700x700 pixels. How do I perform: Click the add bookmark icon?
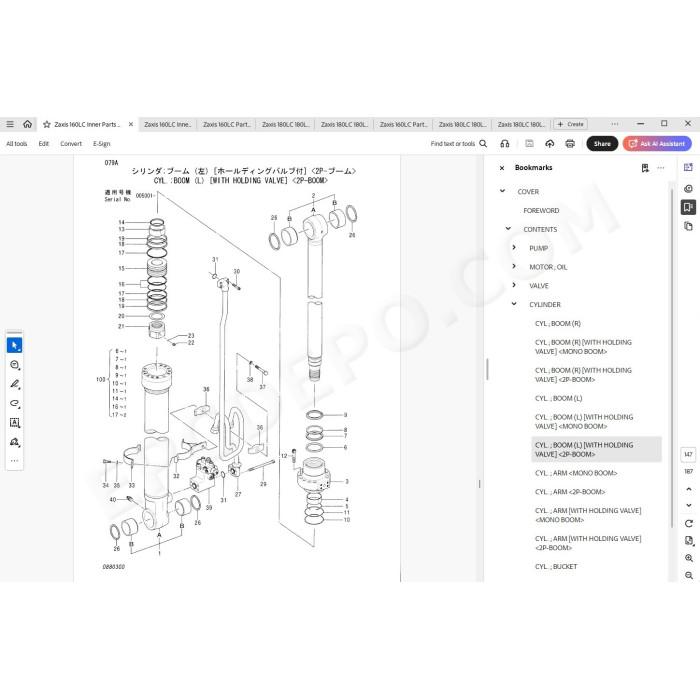(645, 168)
